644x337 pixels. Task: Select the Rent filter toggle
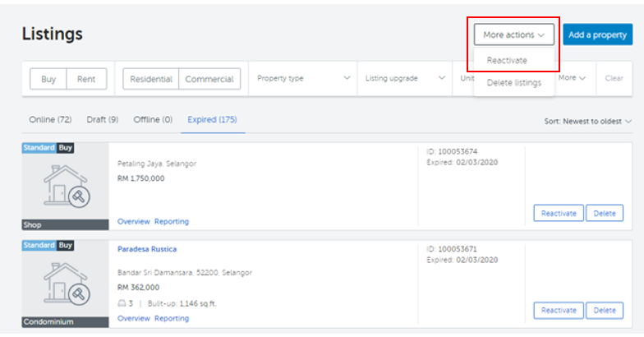point(86,79)
